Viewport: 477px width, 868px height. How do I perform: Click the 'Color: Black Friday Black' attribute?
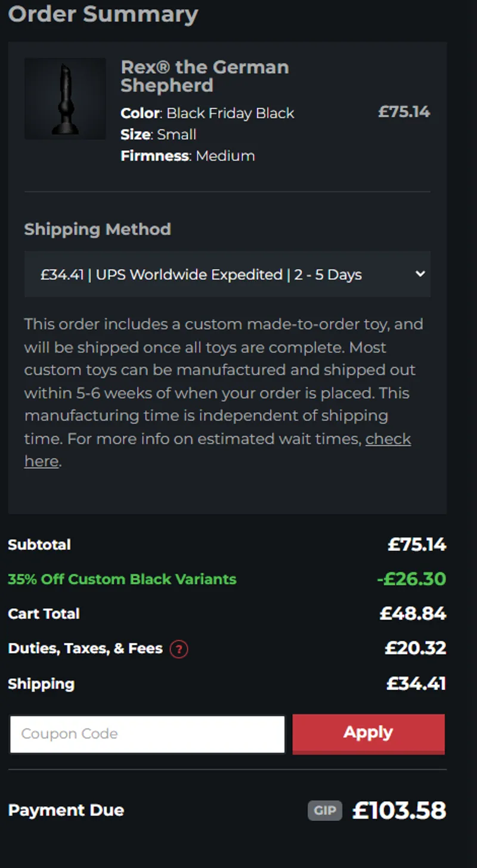coord(207,113)
